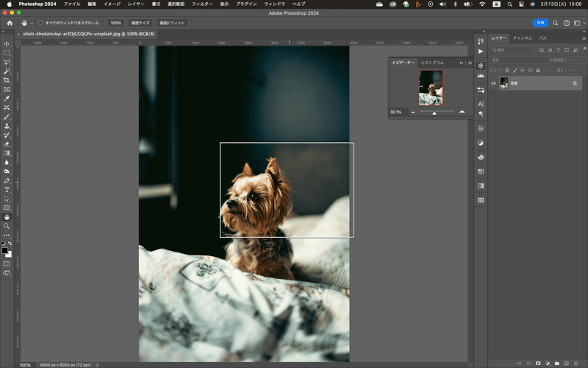Image resolution: width=588 pixels, height=368 pixels.
Task: Select the Crop tool
Action: click(x=7, y=80)
